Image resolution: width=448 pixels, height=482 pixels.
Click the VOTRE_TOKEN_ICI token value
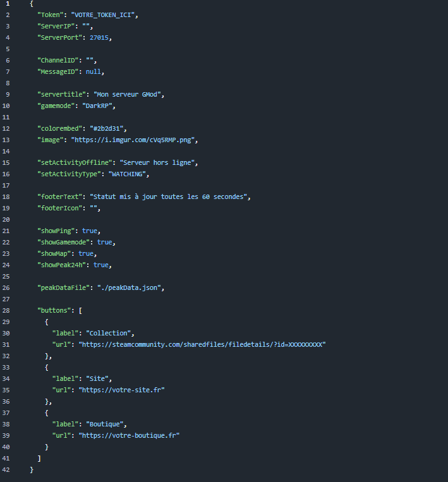(x=104, y=15)
